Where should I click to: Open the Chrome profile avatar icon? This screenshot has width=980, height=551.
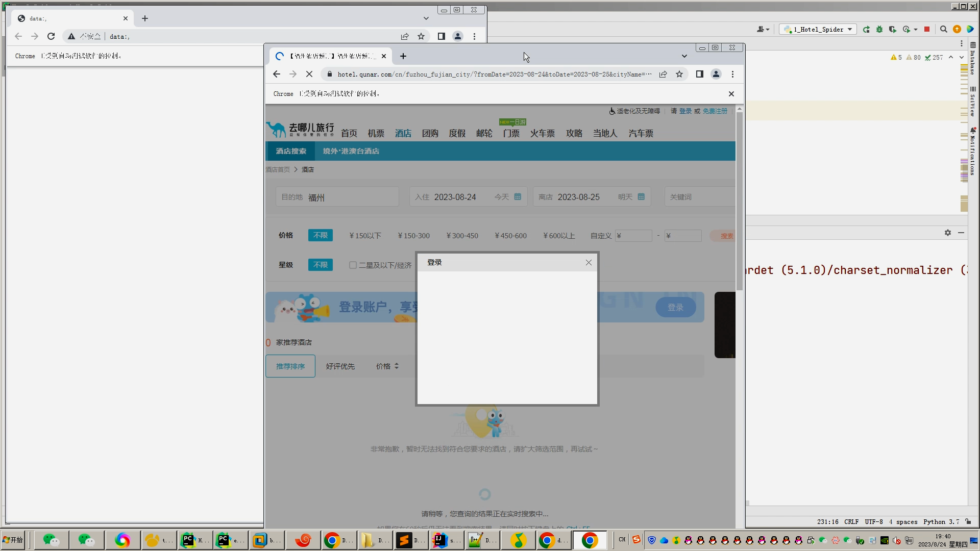[x=716, y=74]
